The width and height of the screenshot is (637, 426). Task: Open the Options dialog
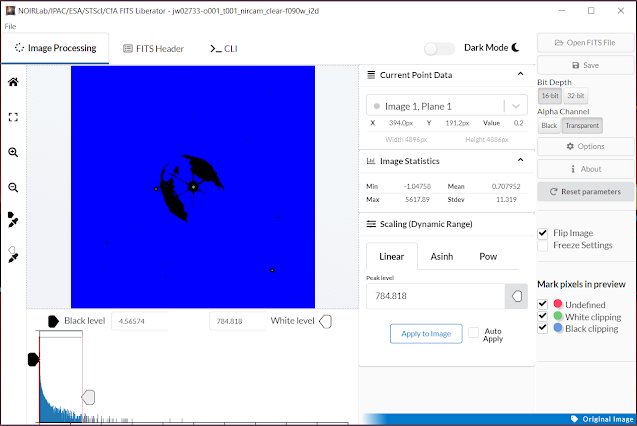(x=585, y=146)
